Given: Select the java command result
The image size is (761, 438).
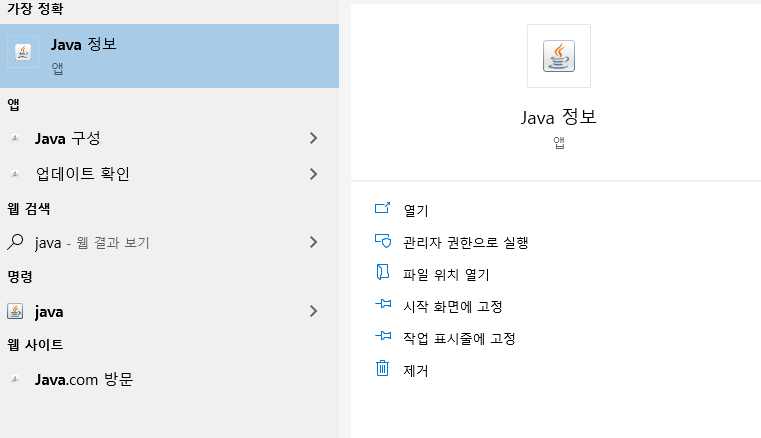Looking at the screenshot, I should point(169,311).
